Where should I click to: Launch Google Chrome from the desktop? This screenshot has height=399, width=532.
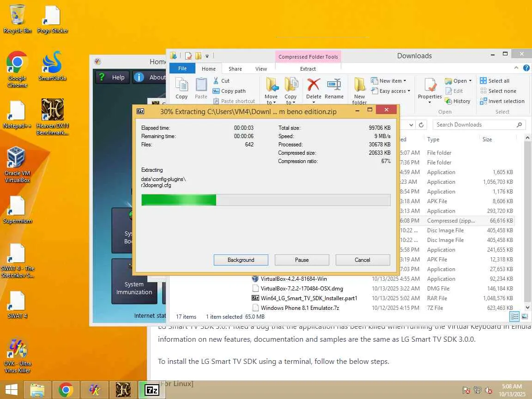pyautogui.click(x=17, y=69)
